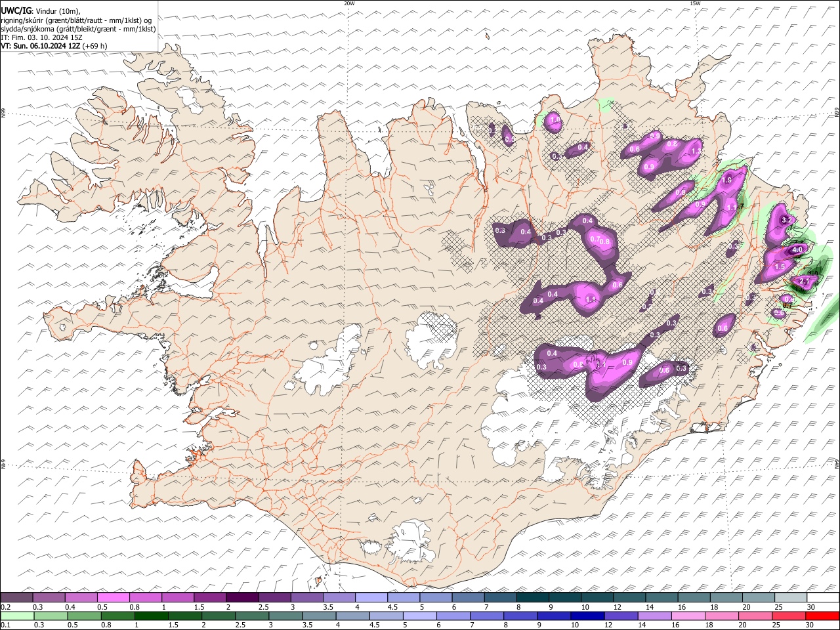
Task: Click the grey-purple legend swatch labeled 0.2
Action: pyautogui.click(x=16, y=597)
